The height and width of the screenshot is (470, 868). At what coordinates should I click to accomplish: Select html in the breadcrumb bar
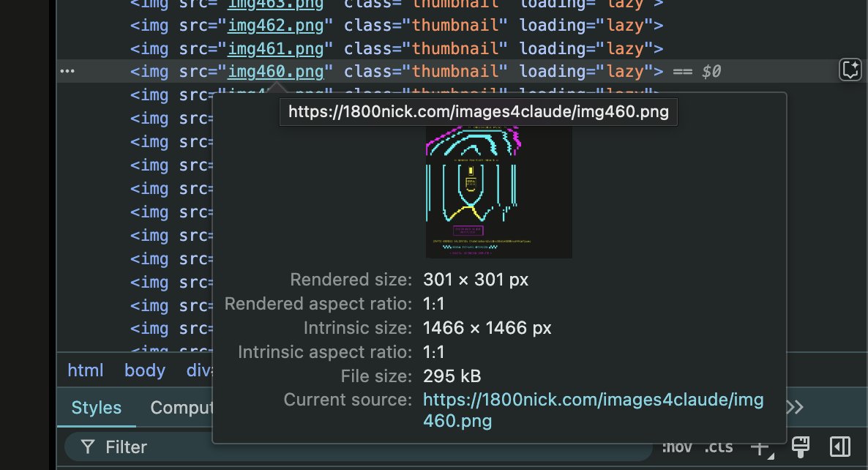(x=85, y=370)
